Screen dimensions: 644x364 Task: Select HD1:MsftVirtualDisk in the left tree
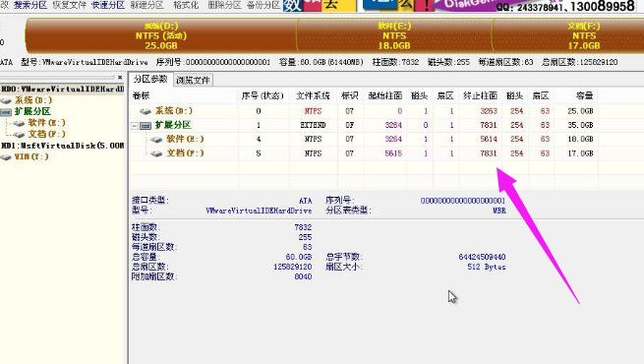click(x=62, y=146)
